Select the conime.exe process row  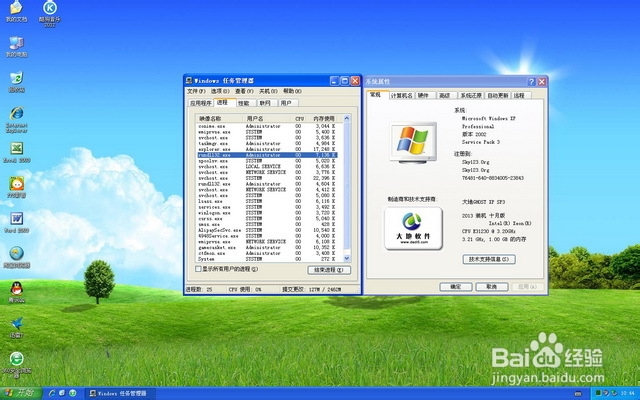pyautogui.click(x=267, y=126)
